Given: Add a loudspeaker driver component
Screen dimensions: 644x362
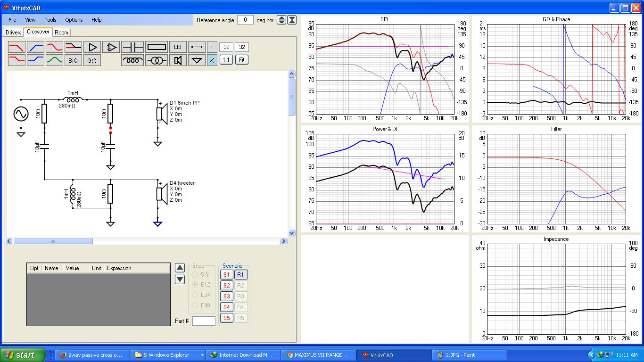Looking at the screenshot, I should coord(178,60).
